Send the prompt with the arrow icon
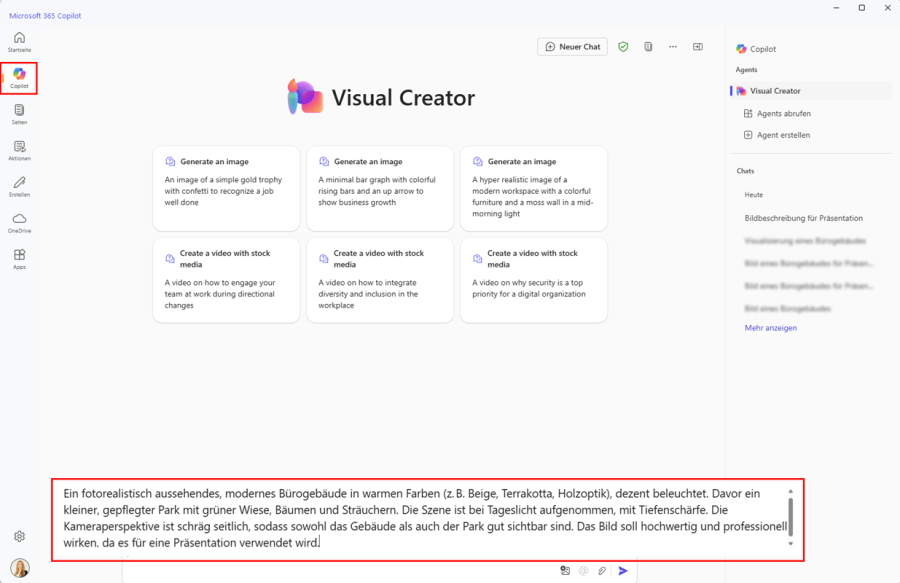 [x=622, y=570]
